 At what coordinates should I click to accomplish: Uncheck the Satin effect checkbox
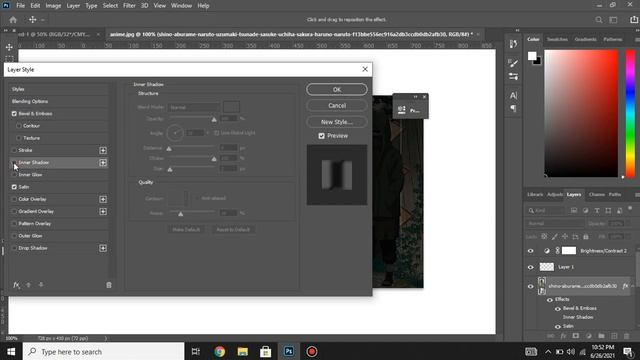pos(14,187)
